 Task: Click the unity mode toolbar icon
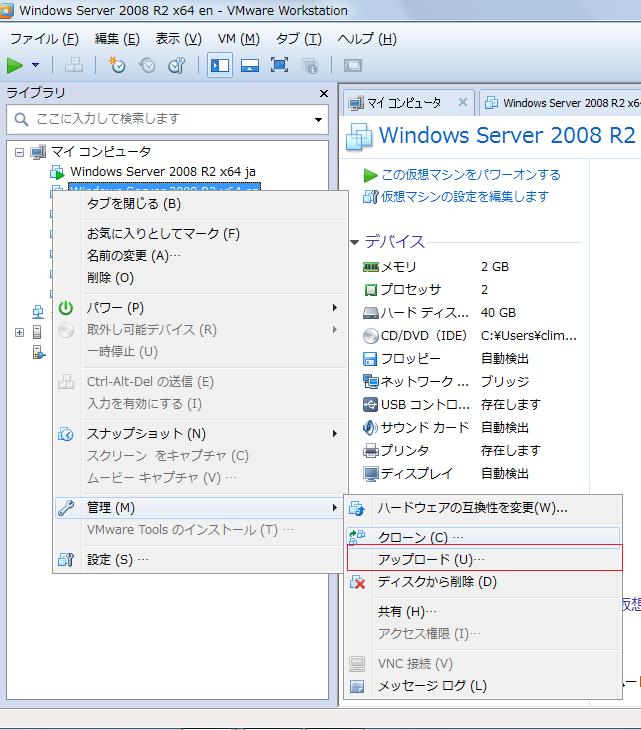[x=310, y=65]
